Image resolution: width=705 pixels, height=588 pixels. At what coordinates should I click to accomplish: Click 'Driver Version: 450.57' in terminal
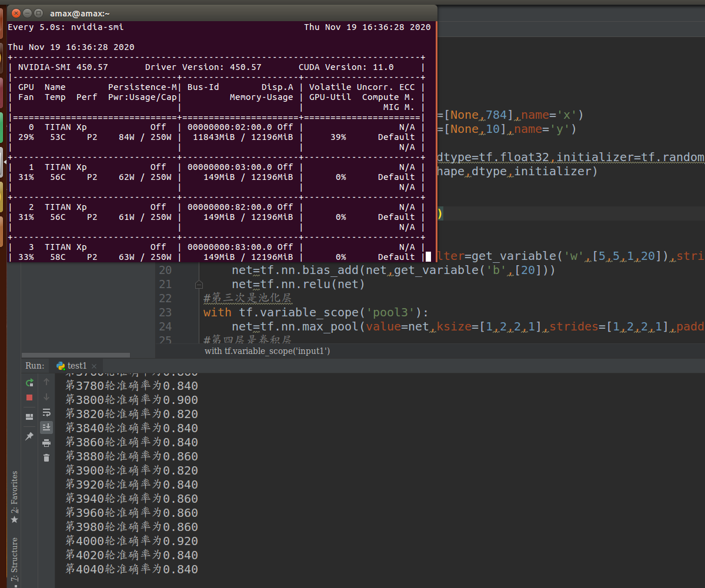tap(203, 68)
